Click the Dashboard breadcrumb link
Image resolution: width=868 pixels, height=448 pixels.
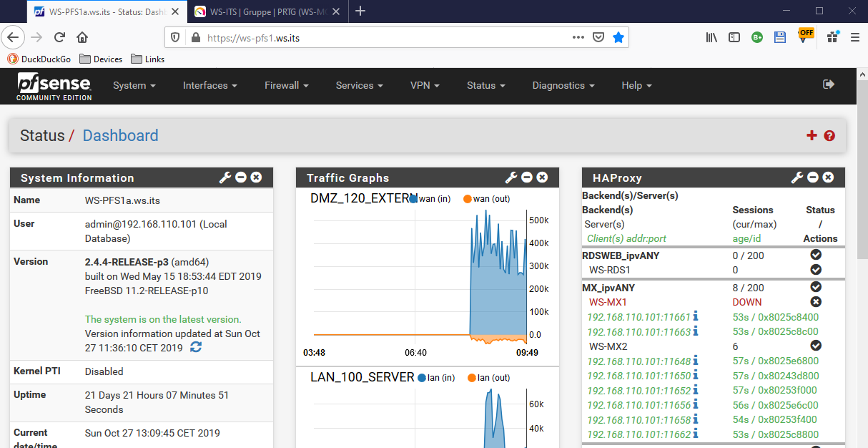pyautogui.click(x=120, y=135)
